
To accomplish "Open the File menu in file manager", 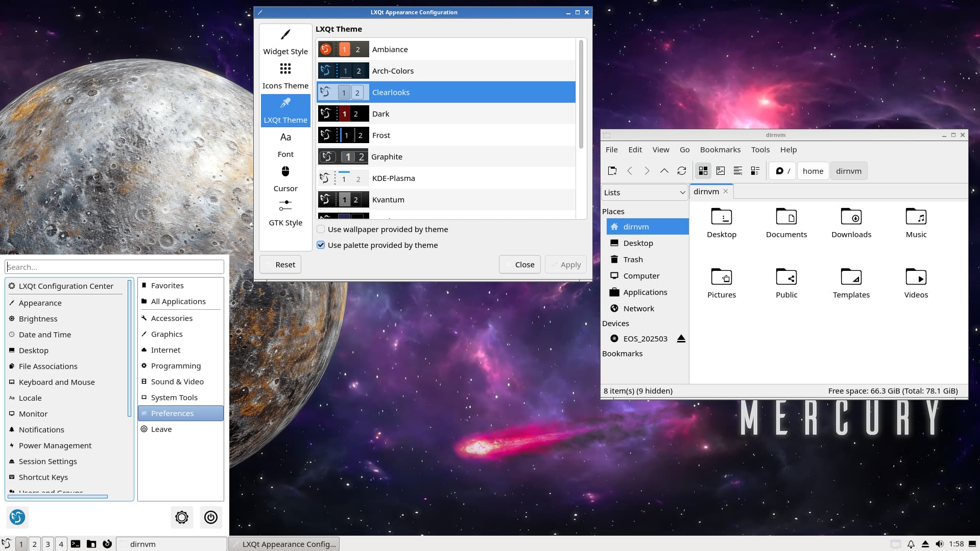I will pyautogui.click(x=611, y=149).
